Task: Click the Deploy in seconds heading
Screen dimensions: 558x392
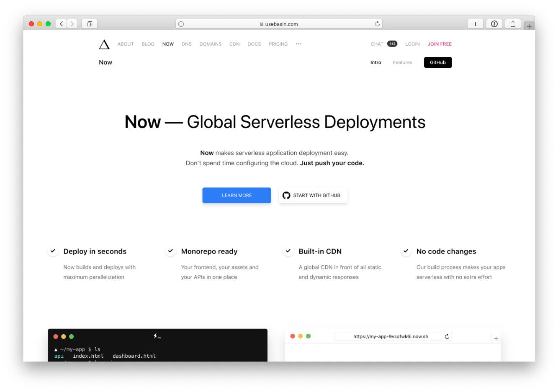Action: 95,251
